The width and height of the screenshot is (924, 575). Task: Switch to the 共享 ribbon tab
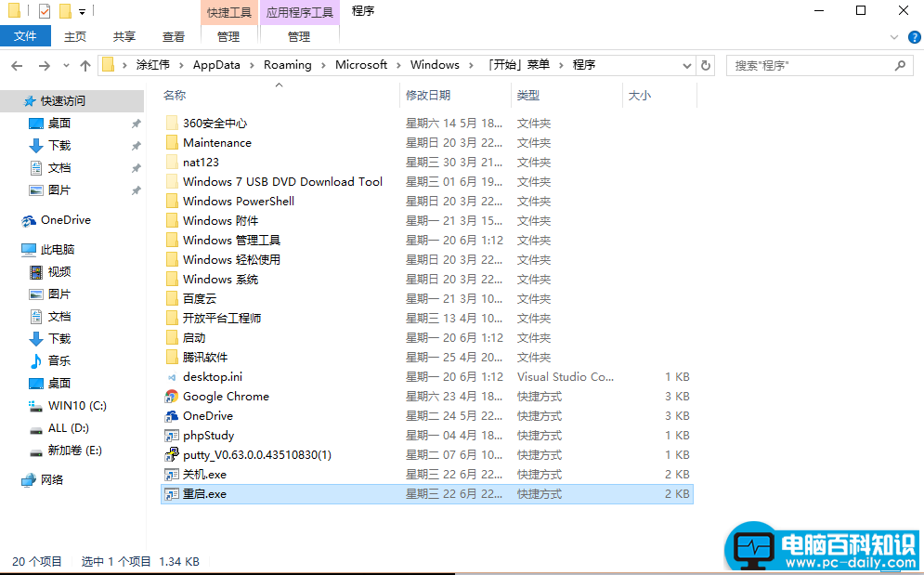point(124,36)
